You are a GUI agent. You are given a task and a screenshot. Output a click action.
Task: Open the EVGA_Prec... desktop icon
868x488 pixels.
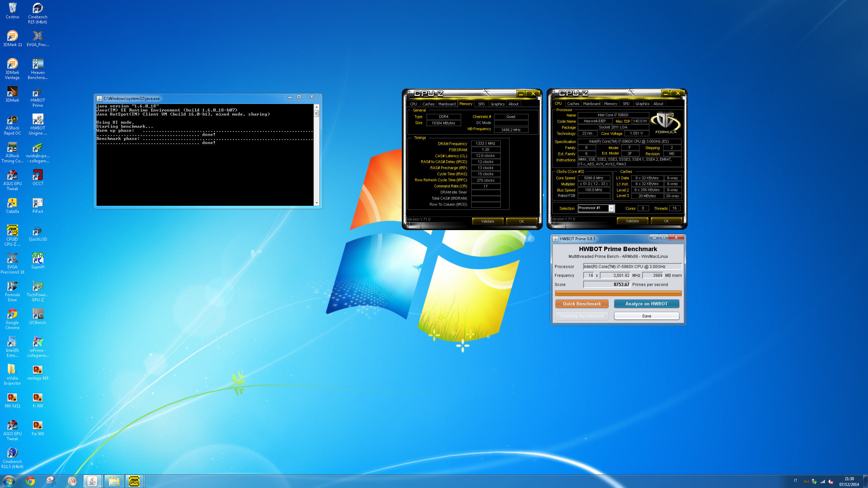coord(38,38)
